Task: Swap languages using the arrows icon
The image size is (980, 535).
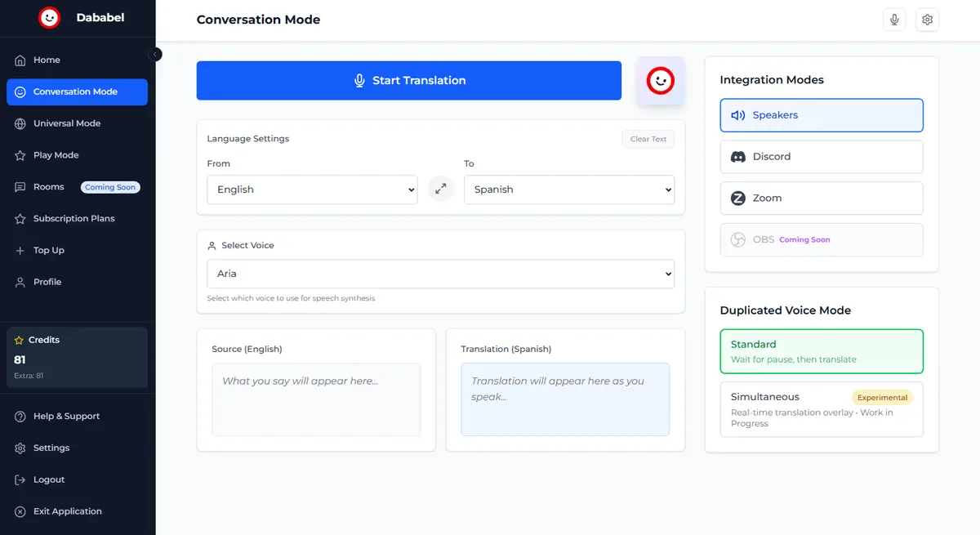Action: click(441, 189)
